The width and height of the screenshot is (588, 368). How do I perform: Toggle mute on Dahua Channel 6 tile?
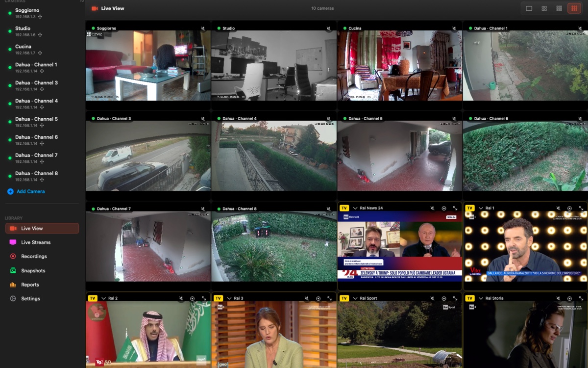[x=580, y=119]
